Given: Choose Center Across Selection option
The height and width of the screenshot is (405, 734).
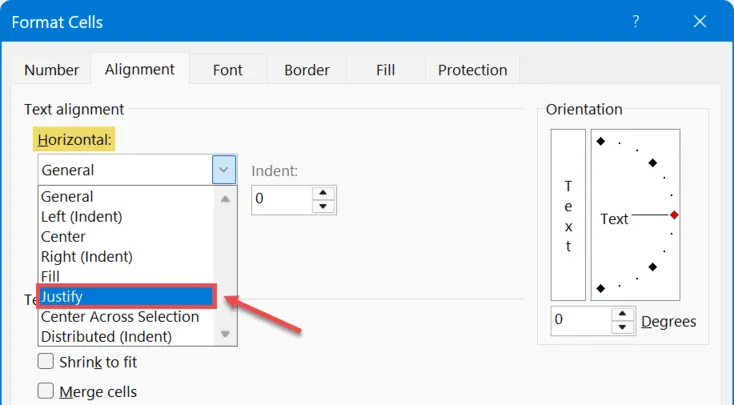Looking at the screenshot, I should [120, 317].
